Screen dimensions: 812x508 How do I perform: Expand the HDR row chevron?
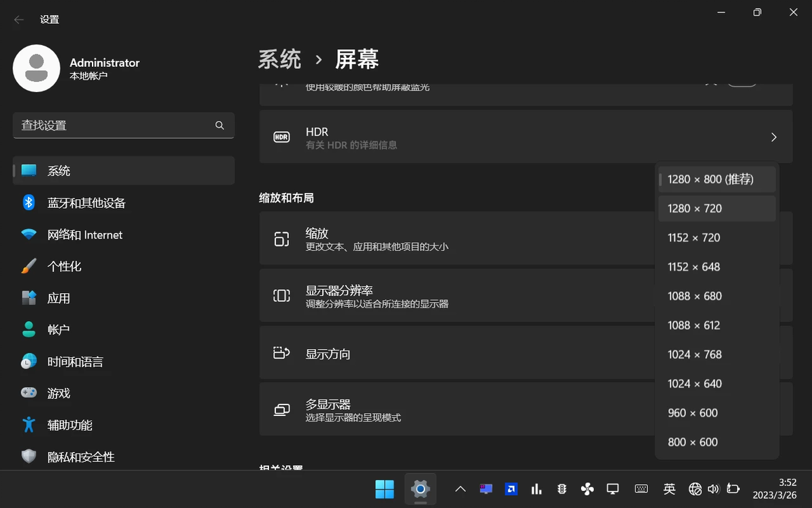(x=774, y=137)
